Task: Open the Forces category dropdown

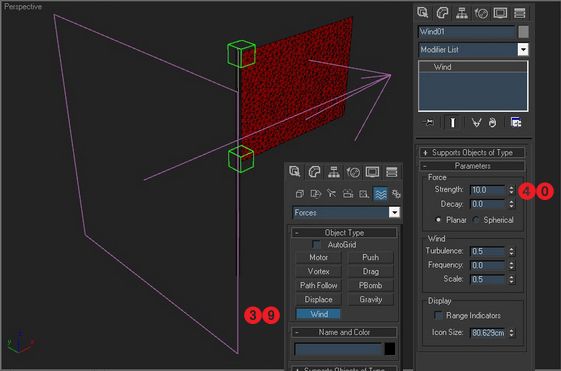Action: (346, 213)
